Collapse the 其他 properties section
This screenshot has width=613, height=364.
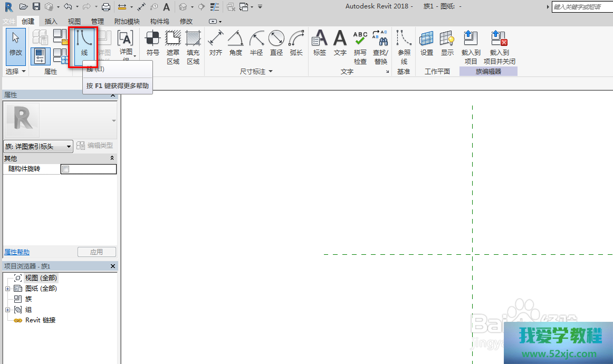pyautogui.click(x=112, y=158)
